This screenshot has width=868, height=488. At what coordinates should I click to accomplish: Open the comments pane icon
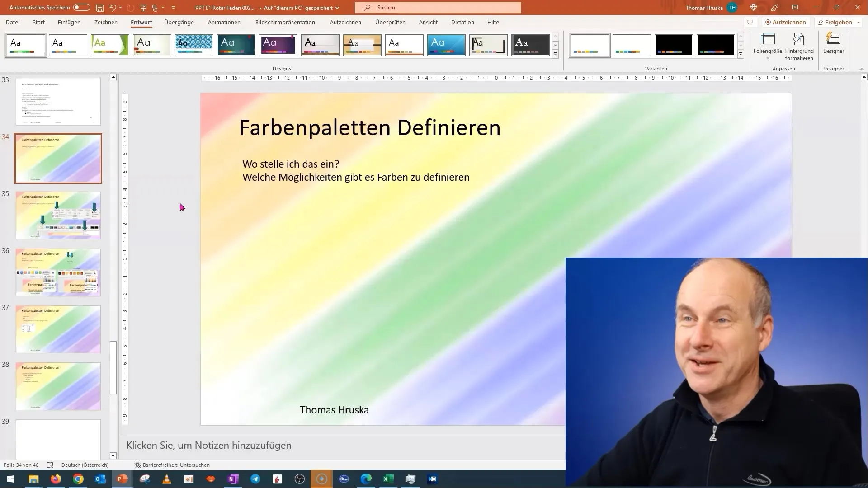[750, 22]
